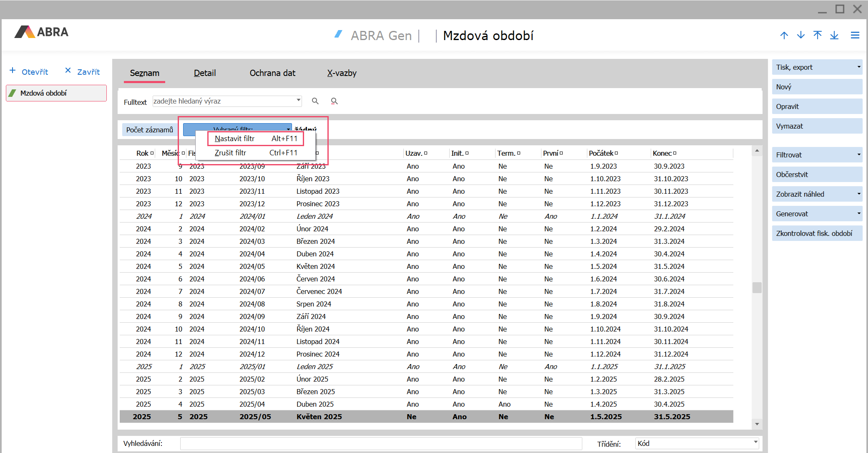This screenshot has height=453, width=868.
Task: Jump to last record arrow icon
Action: click(x=834, y=35)
